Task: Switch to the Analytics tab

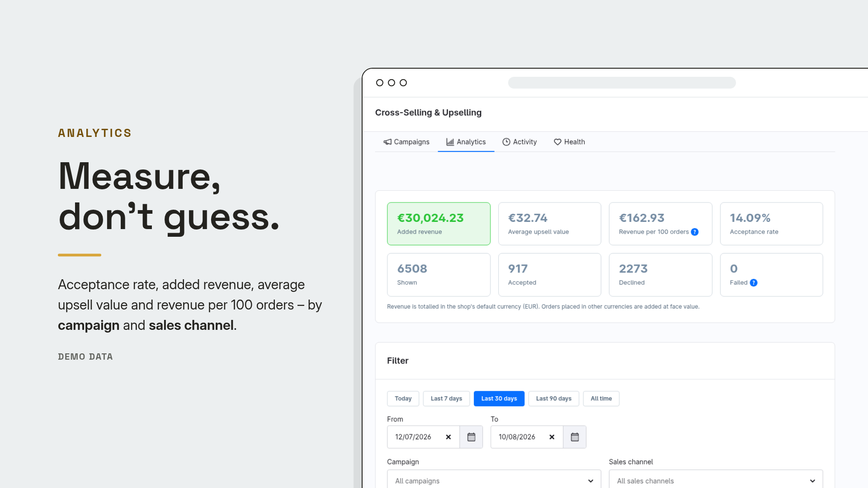Action: tap(466, 142)
